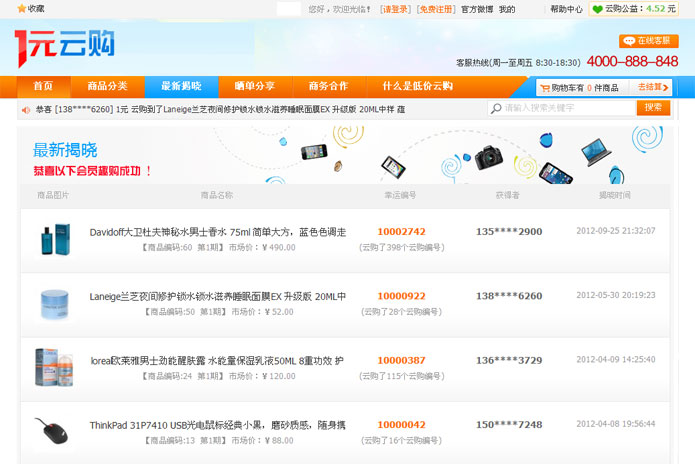Screen dimensions: 695x464
Task: Open the Davidoff大卫杜夫 product title link
Action: point(218,232)
